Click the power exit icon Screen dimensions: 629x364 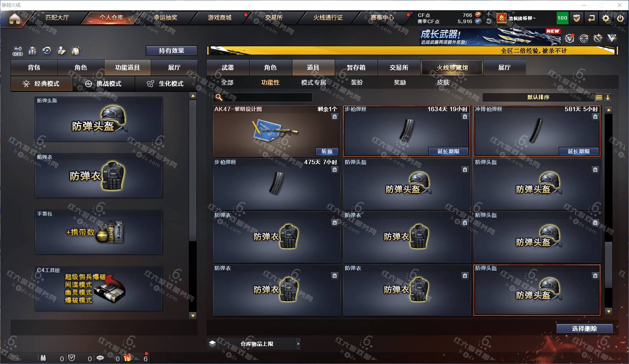click(620, 18)
